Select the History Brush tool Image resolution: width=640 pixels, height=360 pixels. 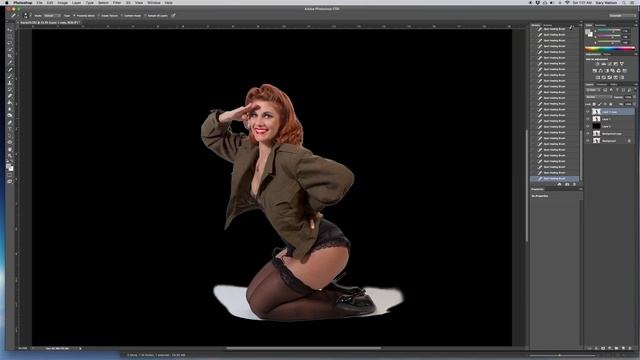(x=10, y=90)
